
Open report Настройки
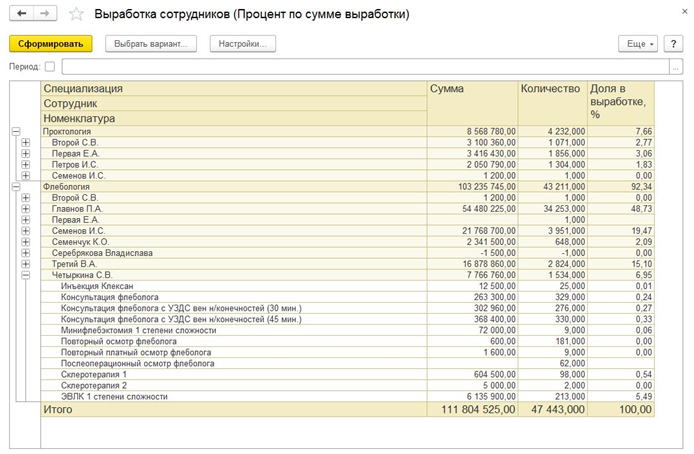[243, 44]
